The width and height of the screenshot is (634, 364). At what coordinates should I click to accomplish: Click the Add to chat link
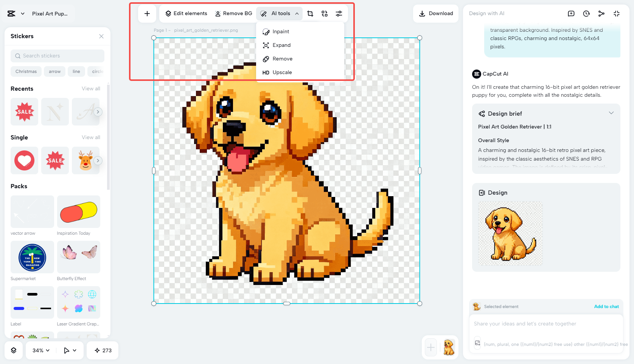606,307
